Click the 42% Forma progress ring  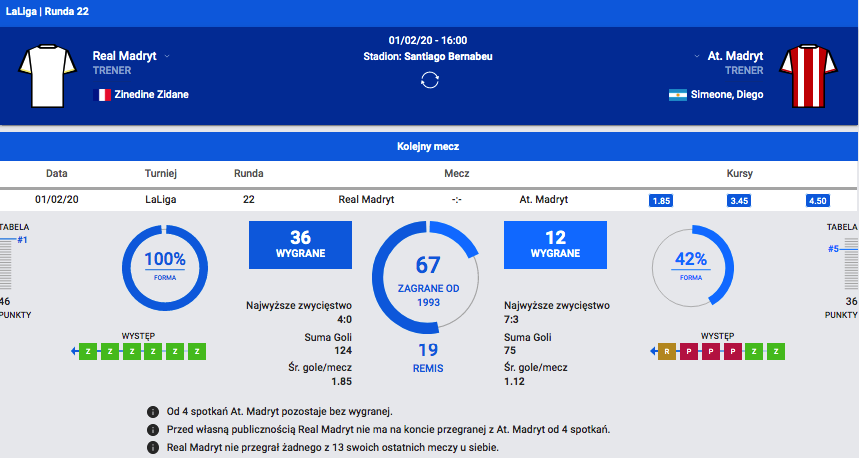point(690,264)
